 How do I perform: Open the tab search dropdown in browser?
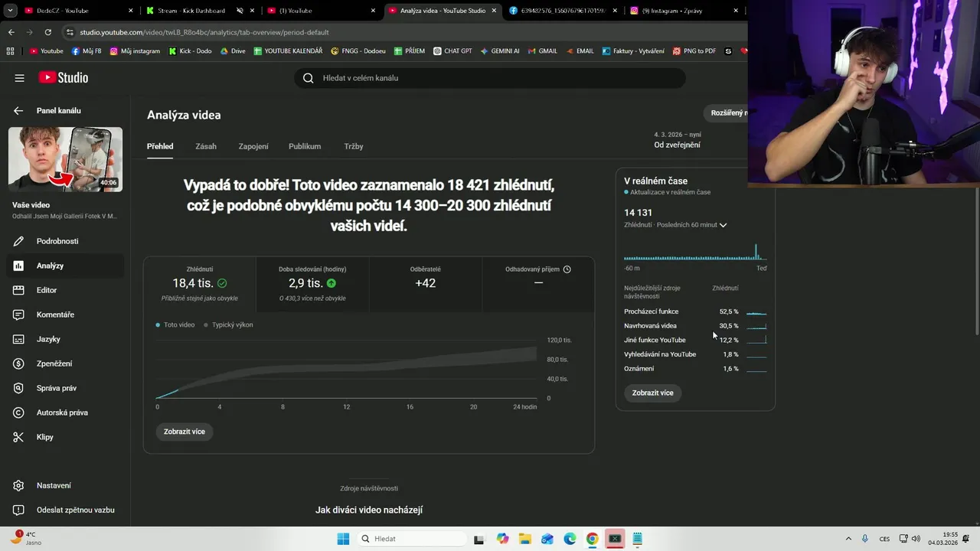(x=11, y=11)
